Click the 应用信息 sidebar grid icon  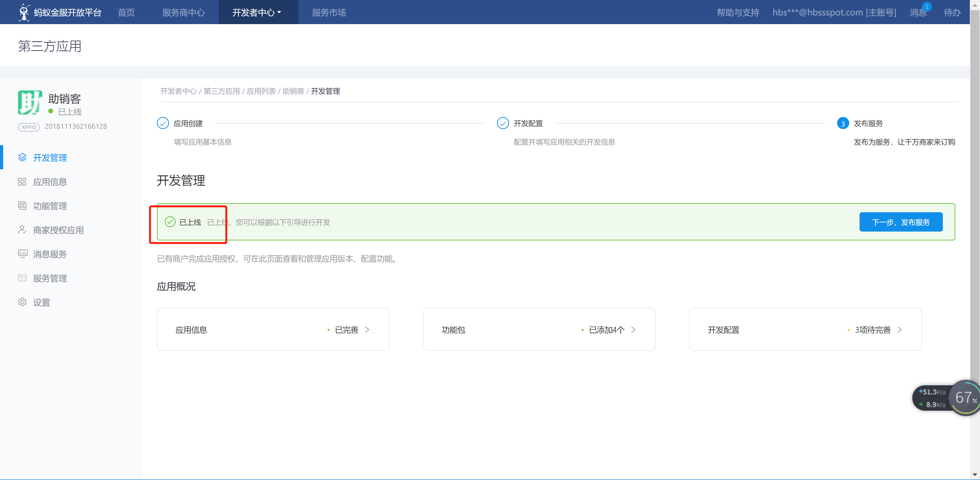[22, 182]
